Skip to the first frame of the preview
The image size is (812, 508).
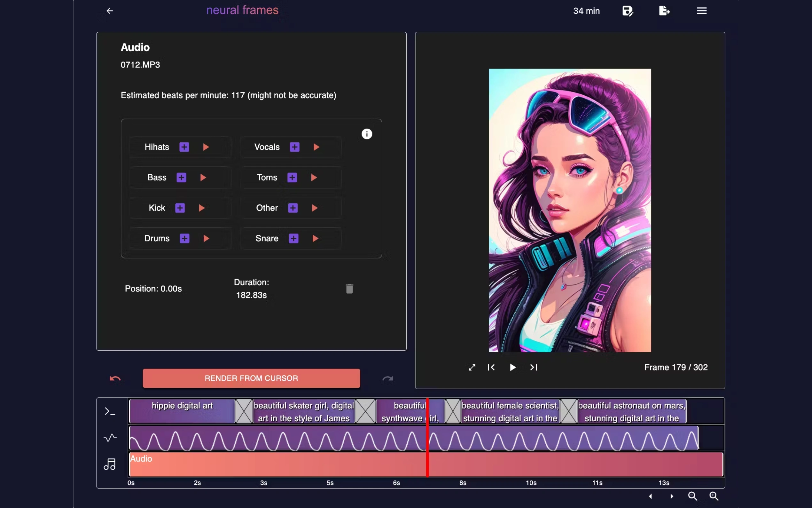tap(491, 367)
